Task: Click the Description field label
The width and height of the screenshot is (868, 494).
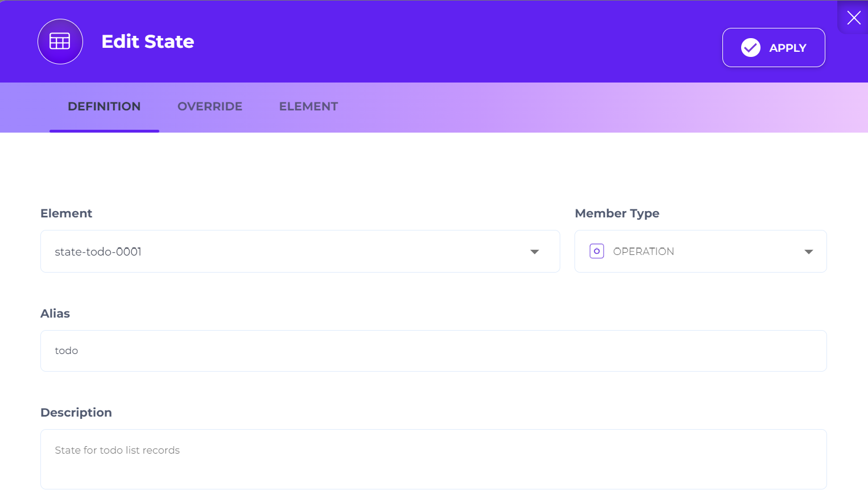Action: (76, 413)
